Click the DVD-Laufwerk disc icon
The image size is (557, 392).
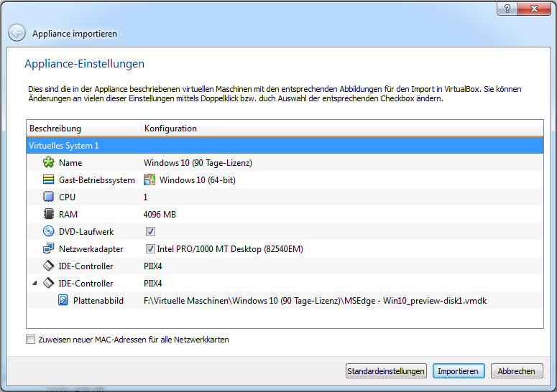pyautogui.click(x=48, y=231)
